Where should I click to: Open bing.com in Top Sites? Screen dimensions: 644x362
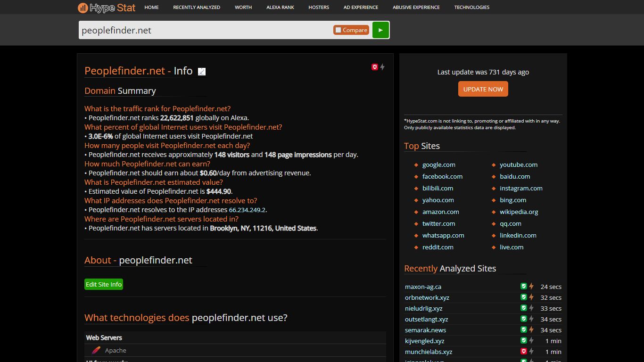pos(513,200)
